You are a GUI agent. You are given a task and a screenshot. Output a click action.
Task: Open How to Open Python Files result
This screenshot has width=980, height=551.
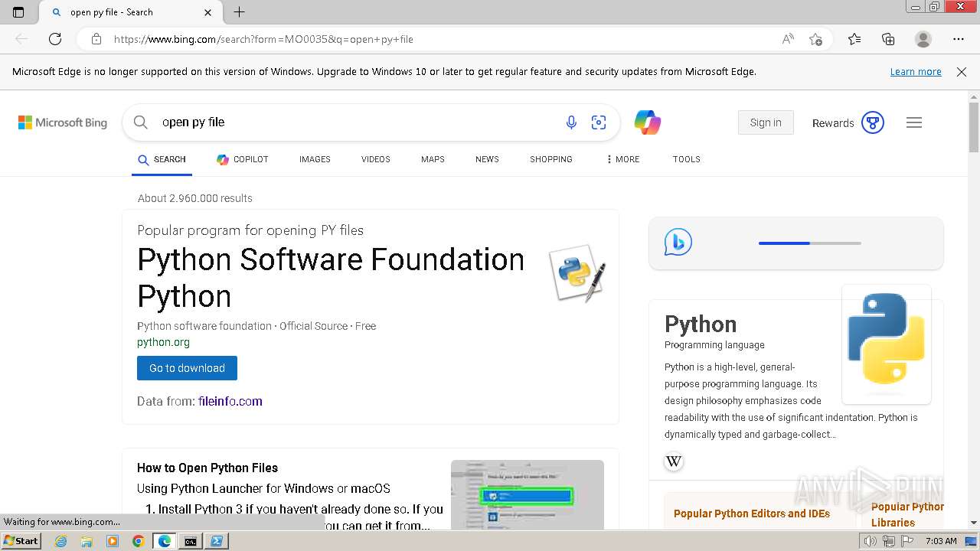click(207, 468)
